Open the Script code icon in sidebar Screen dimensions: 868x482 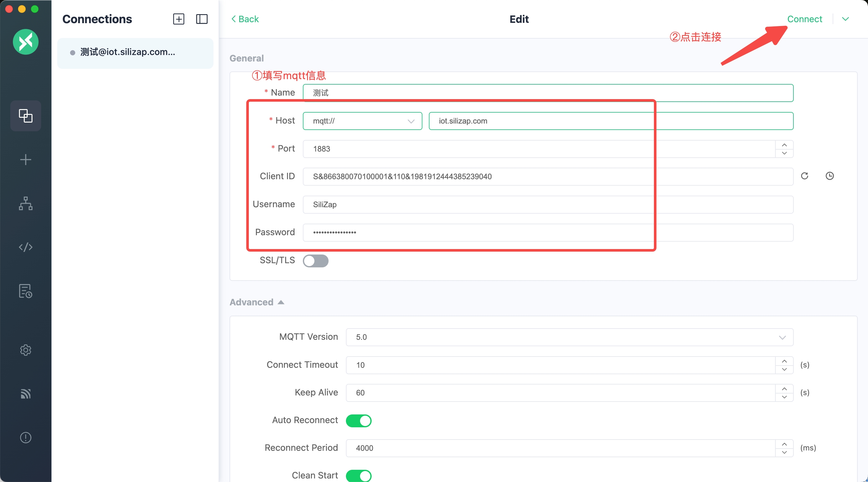[26, 247]
